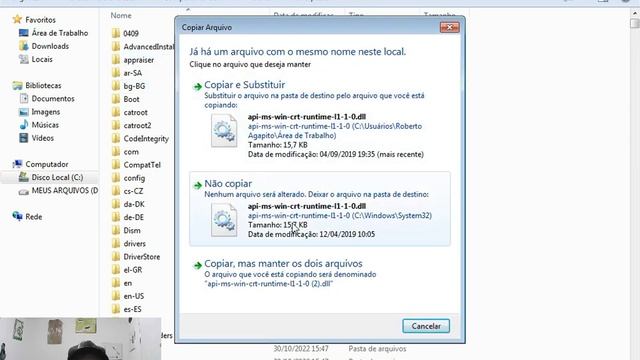Select the en folder

click(x=128, y=283)
